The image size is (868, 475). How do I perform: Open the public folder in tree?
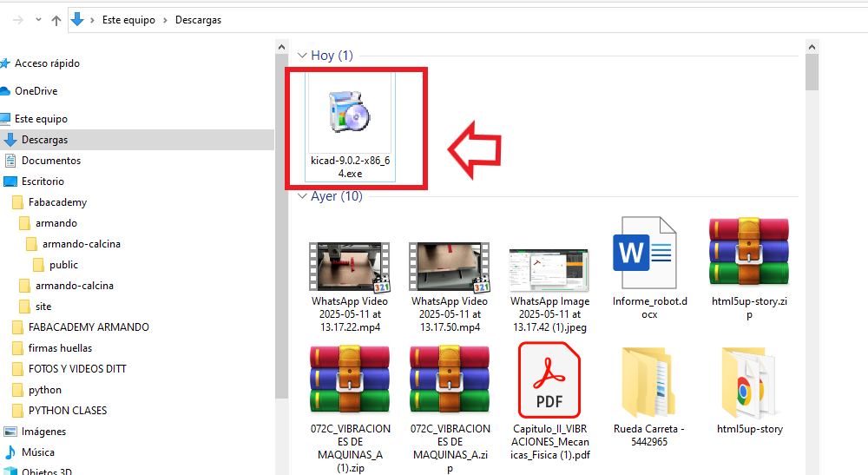point(63,265)
